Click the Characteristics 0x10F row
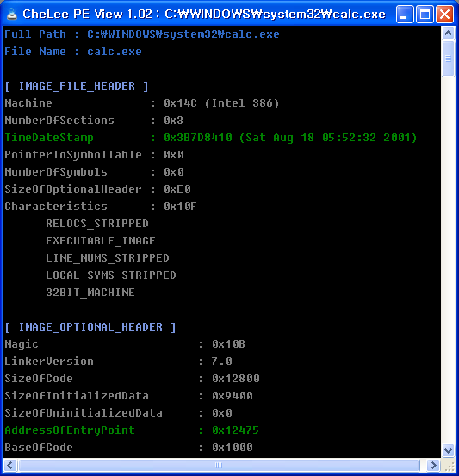This screenshot has height=476, width=459. (x=101, y=207)
